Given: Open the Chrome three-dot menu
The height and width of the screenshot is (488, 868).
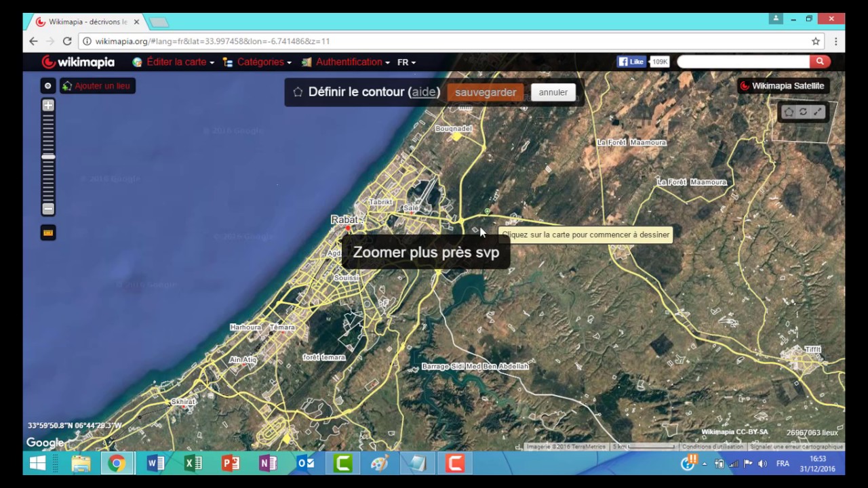Looking at the screenshot, I should [x=835, y=41].
